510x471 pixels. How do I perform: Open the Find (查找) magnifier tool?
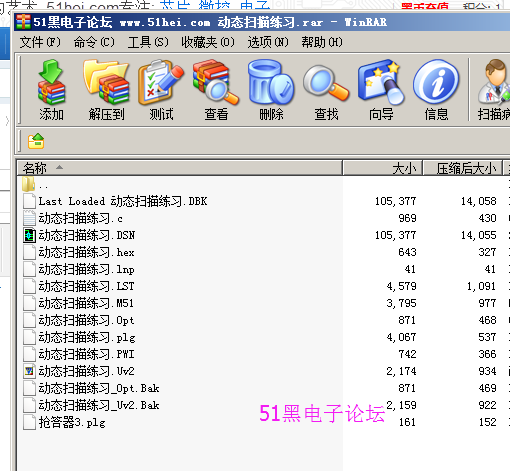326,90
